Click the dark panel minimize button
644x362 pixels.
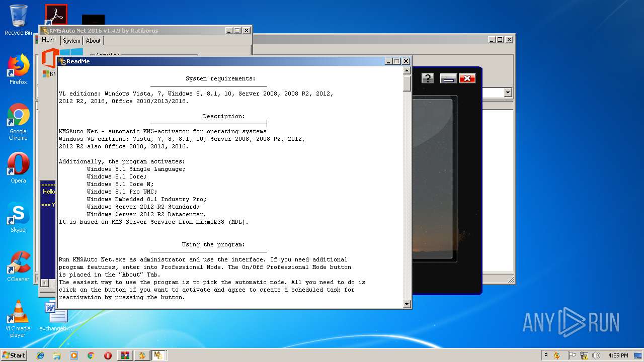point(448,78)
